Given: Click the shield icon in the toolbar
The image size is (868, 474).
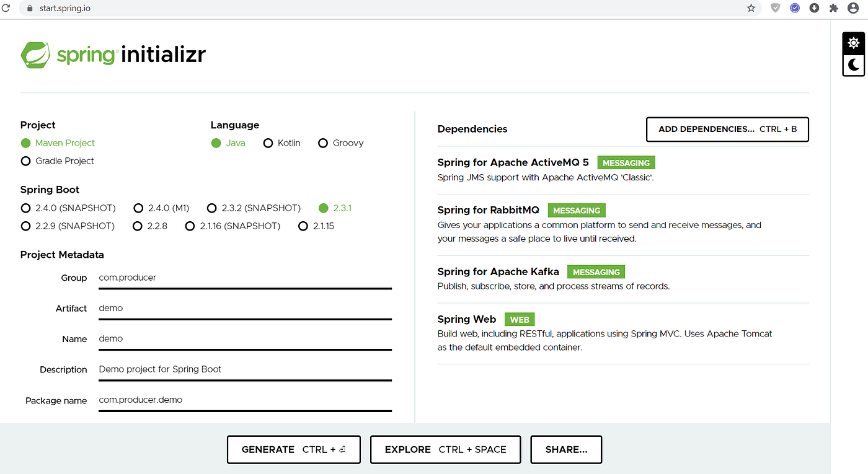Looking at the screenshot, I should [775, 8].
